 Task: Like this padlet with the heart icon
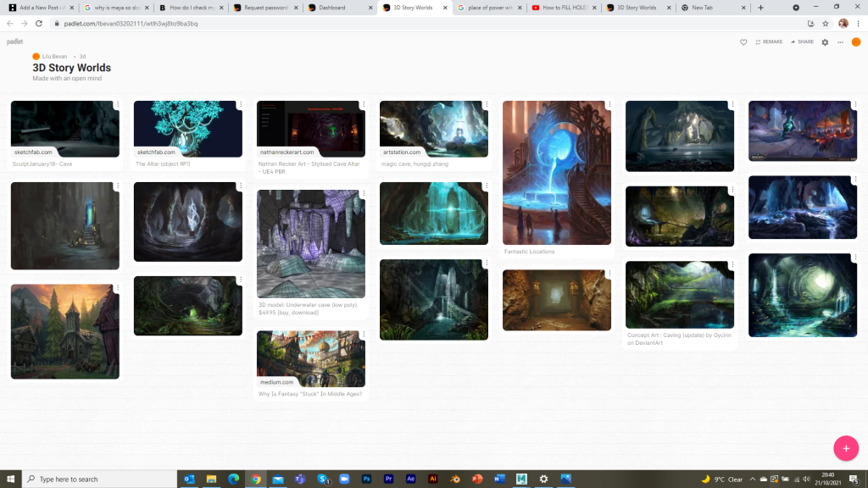(743, 42)
